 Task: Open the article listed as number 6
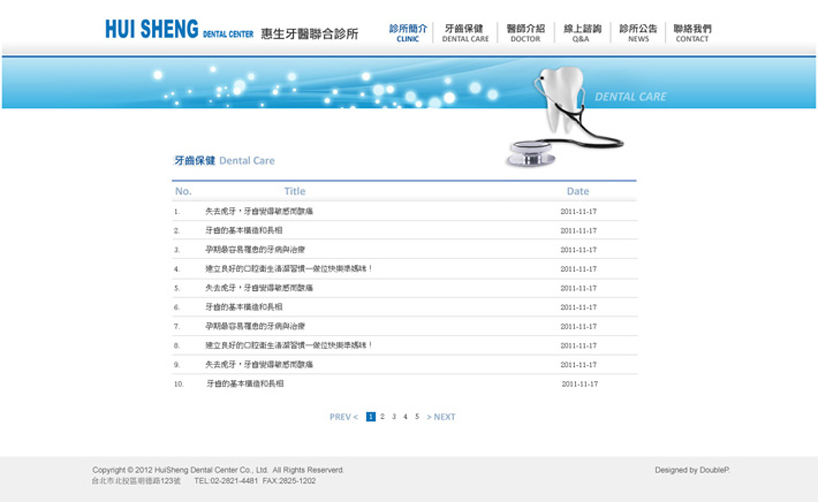[243, 307]
